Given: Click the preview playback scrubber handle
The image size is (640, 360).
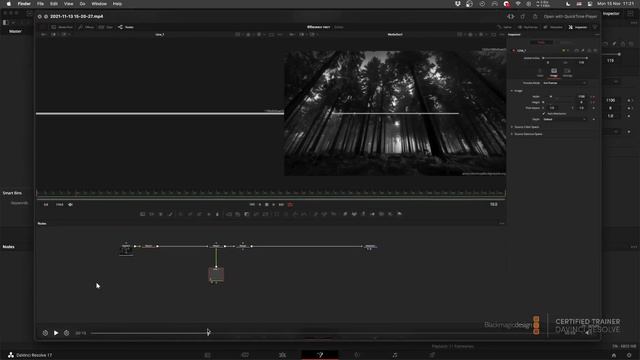Looking at the screenshot, I should click(208, 333).
